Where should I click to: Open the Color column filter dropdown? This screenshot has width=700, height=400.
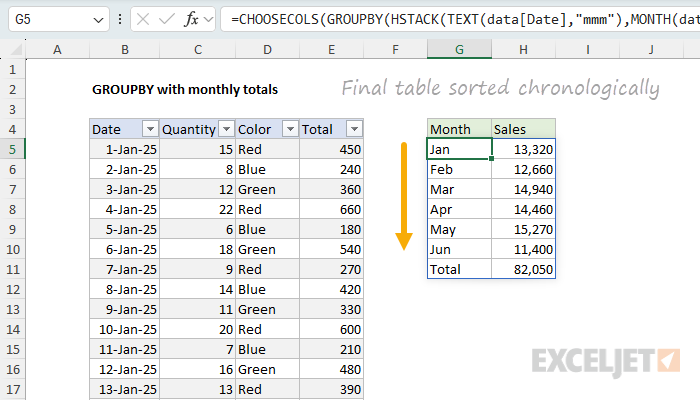pyautogui.click(x=290, y=129)
